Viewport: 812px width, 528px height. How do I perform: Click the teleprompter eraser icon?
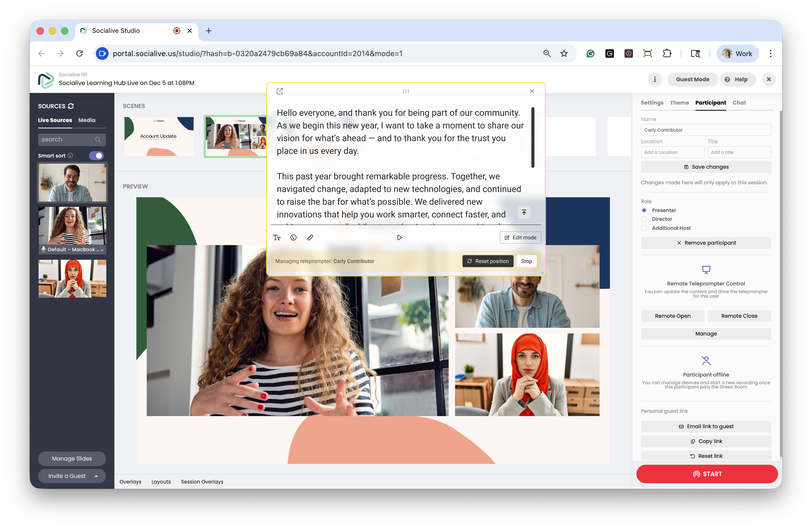[310, 238]
